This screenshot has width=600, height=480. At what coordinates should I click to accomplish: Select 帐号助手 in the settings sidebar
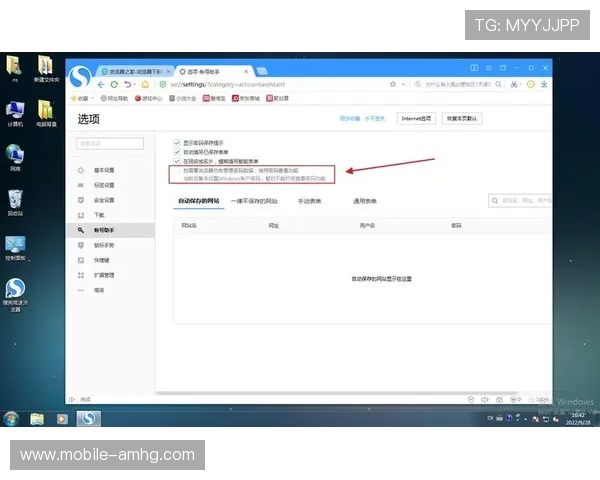[111, 230]
